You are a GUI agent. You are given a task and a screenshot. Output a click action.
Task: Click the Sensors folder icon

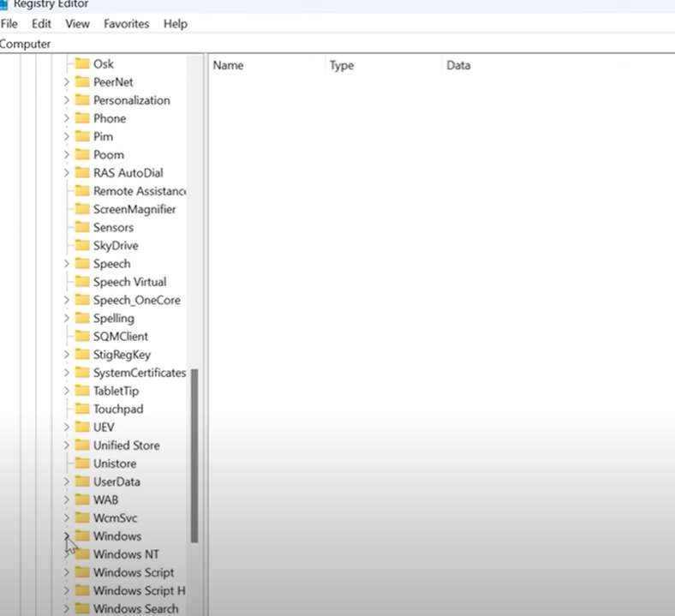[81, 227]
